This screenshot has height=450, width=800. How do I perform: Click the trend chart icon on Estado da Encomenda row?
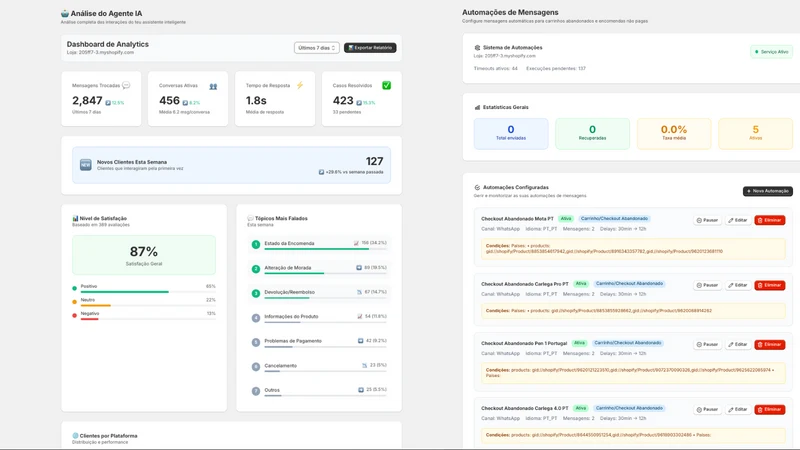click(356, 243)
